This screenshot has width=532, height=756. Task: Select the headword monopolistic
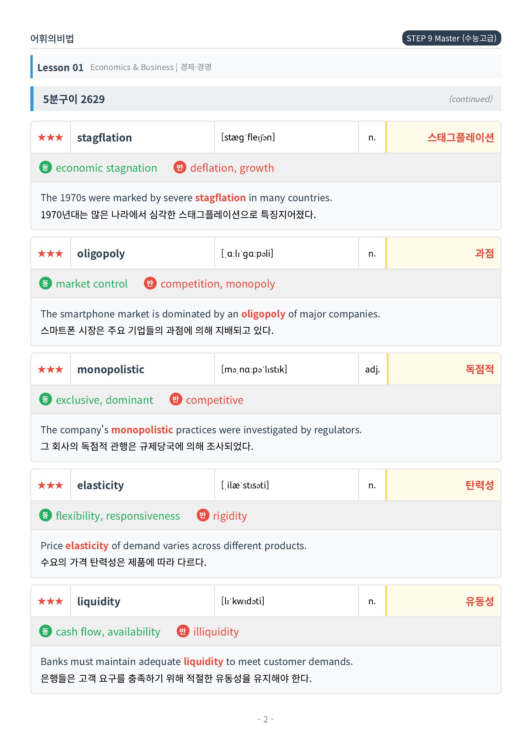[111, 369]
